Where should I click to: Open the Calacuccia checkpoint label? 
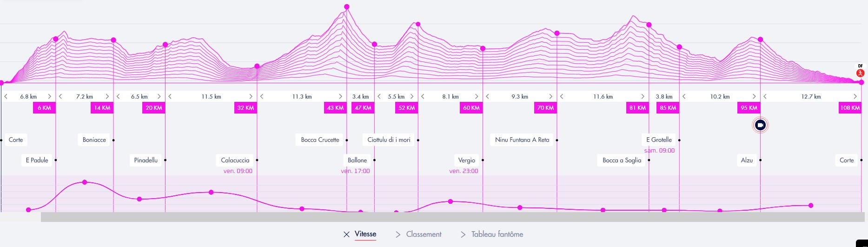(235, 160)
